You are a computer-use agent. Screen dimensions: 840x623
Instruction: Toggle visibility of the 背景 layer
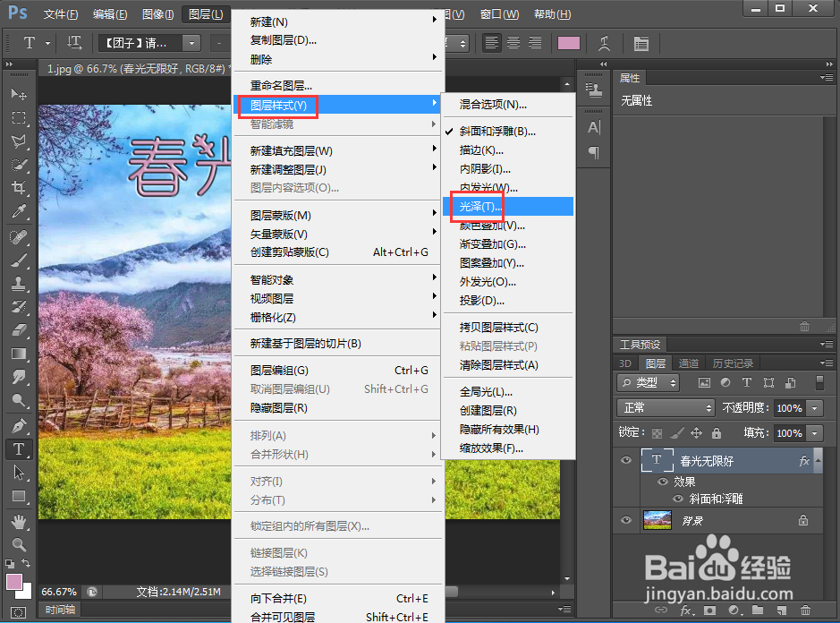(625, 520)
